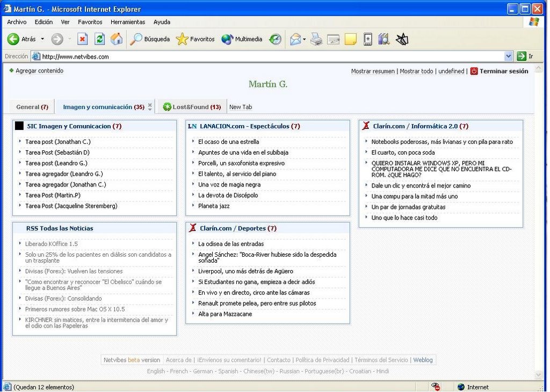Viewport: 550px width, 392px height.
Task: Click the LN La Nación feed icon
Action: 192,126
